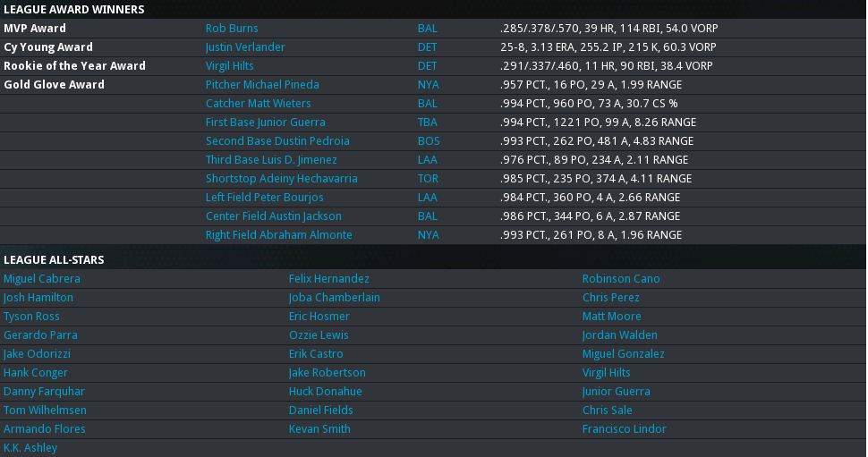Open catcher Matt Wieters' profile
Screen dimensions: 868x457
click(258, 104)
